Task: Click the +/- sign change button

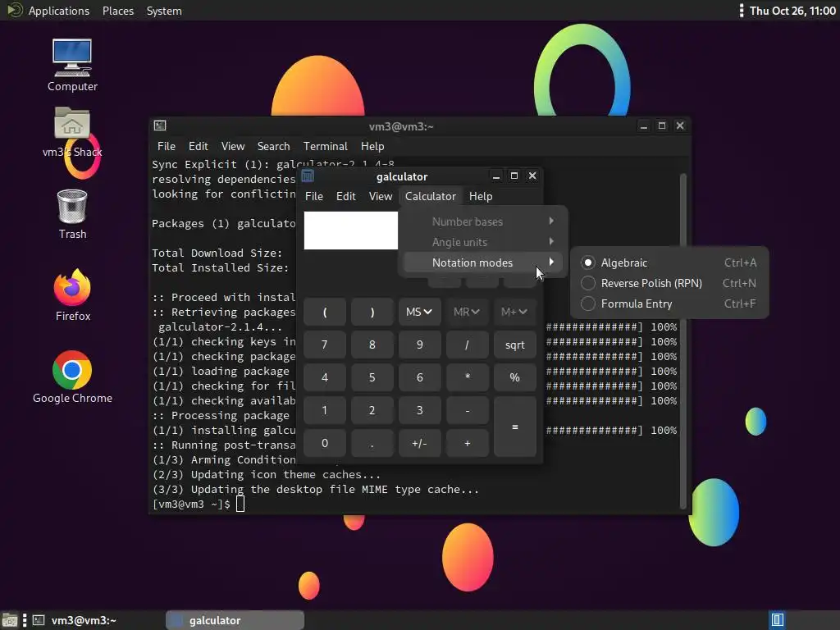Action: 419,443
